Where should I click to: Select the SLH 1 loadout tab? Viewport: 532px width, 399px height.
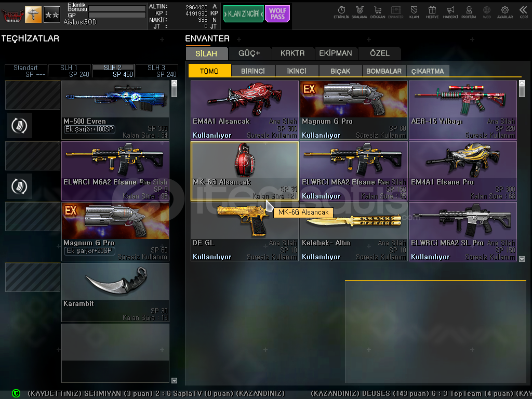pos(70,71)
